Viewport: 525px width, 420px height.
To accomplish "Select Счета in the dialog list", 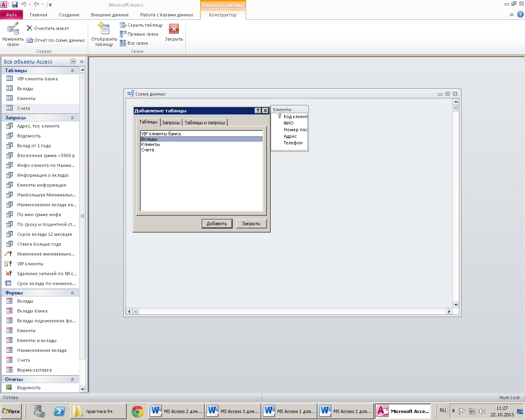I will (x=201, y=150).
